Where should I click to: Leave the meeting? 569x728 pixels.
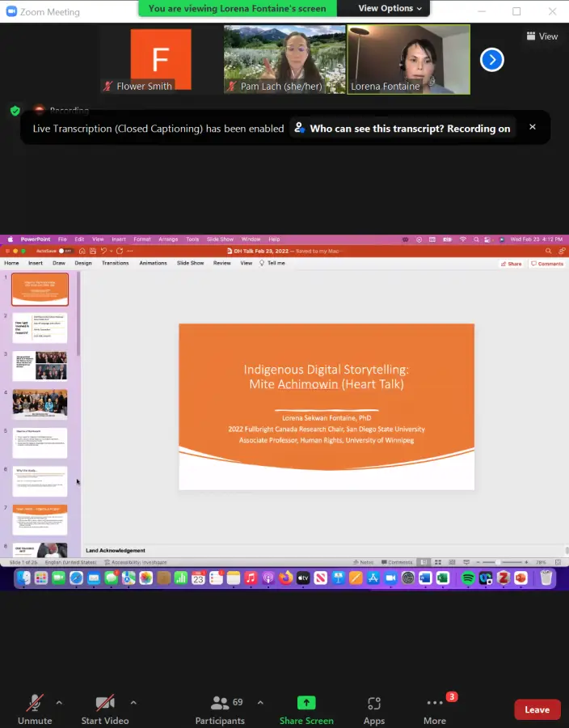click(x=537, y=709)
